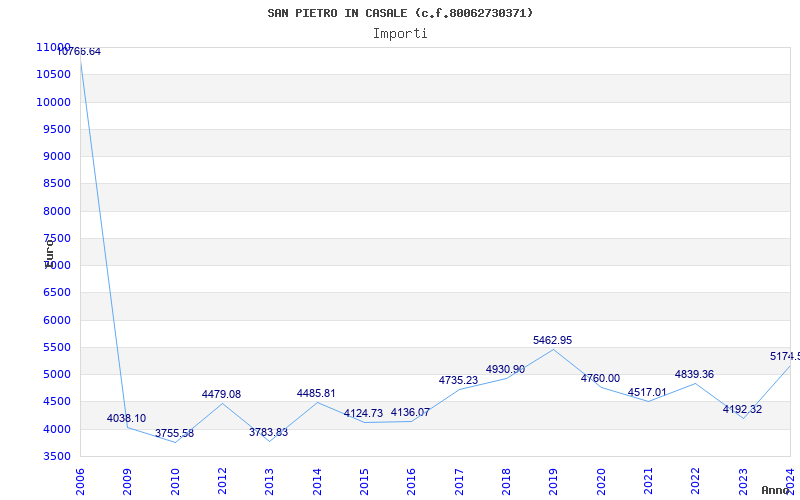This screenshot has width=800, height=500.
Task: Click the chart title San Pietro in Casale
Action: pos(400,13)
